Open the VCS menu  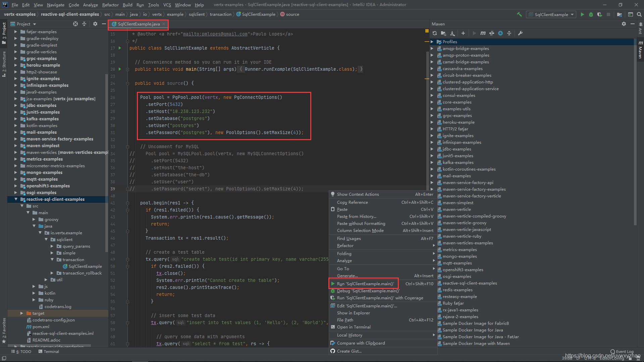[167, 5]
